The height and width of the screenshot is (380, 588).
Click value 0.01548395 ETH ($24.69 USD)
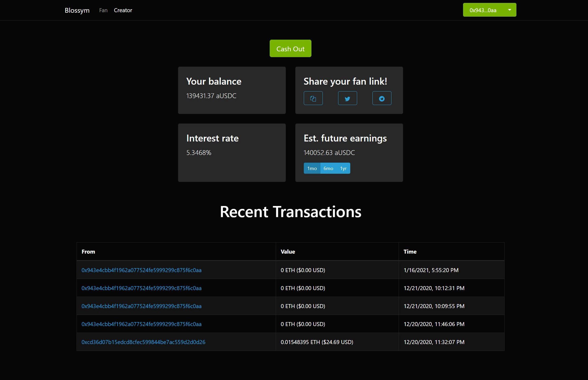click(317, 342)
